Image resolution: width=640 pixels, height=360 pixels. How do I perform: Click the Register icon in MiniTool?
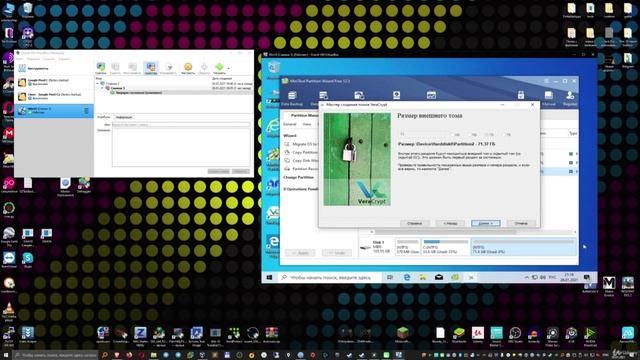click(x=570, y=98)
